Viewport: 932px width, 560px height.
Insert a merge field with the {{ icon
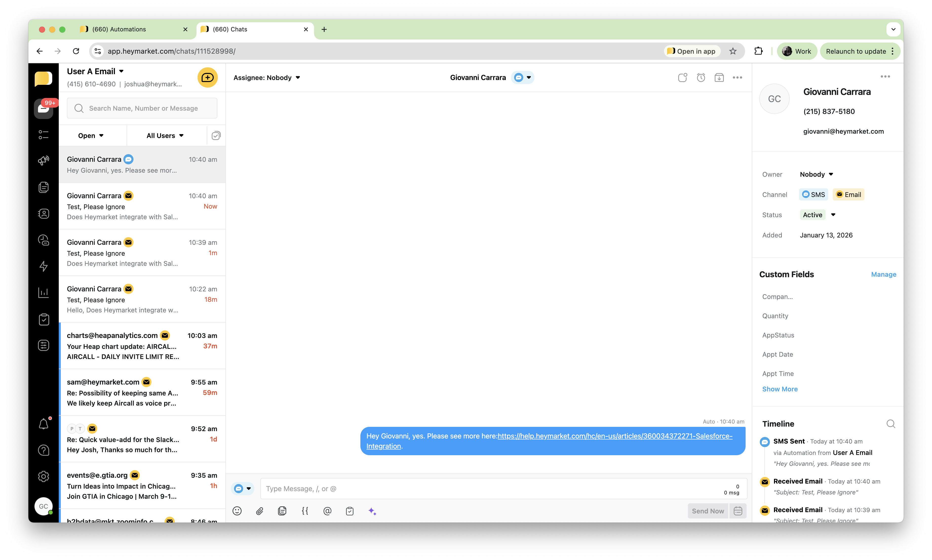click(305, 511)
